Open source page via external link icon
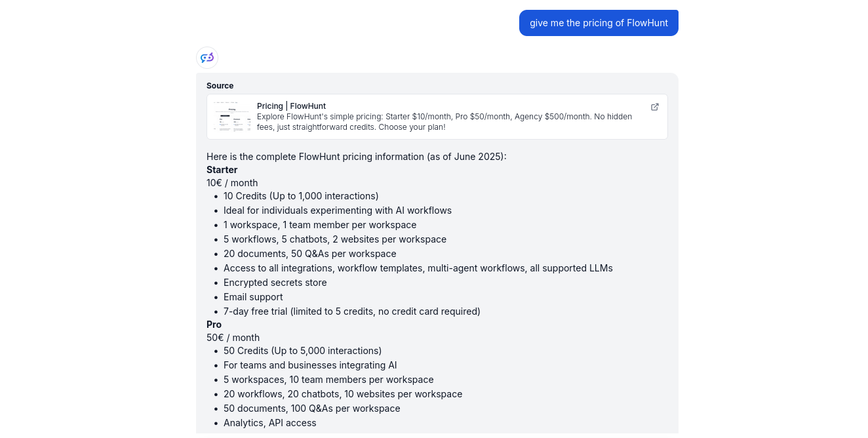868x438 pixels. (x=654, y=106)
